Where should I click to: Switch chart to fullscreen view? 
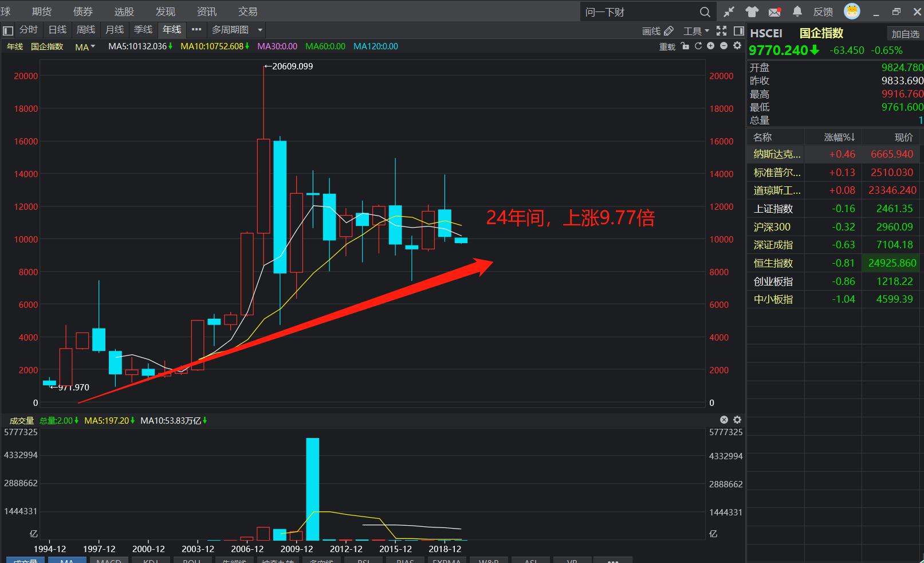point(722,30)
